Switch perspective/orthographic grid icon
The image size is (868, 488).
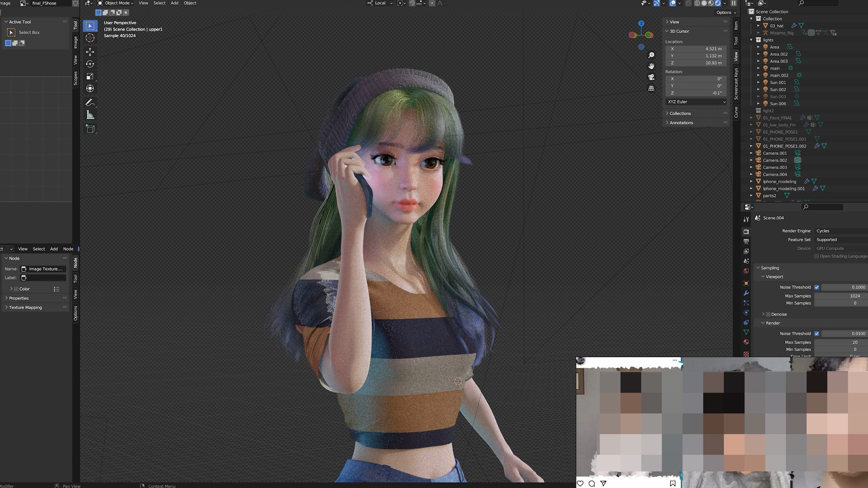[x=651, y=88]
